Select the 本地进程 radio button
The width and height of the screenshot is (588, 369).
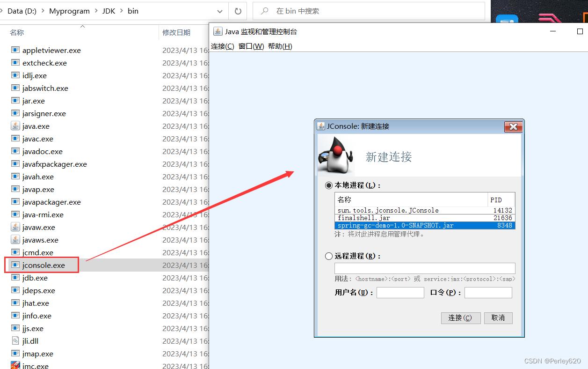(x=329, y=185)
